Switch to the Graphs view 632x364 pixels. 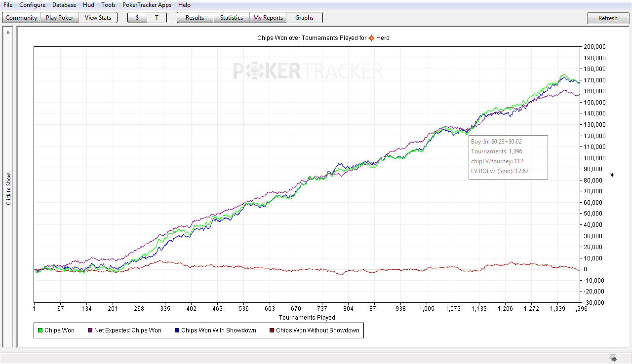(x=305, y=18)
